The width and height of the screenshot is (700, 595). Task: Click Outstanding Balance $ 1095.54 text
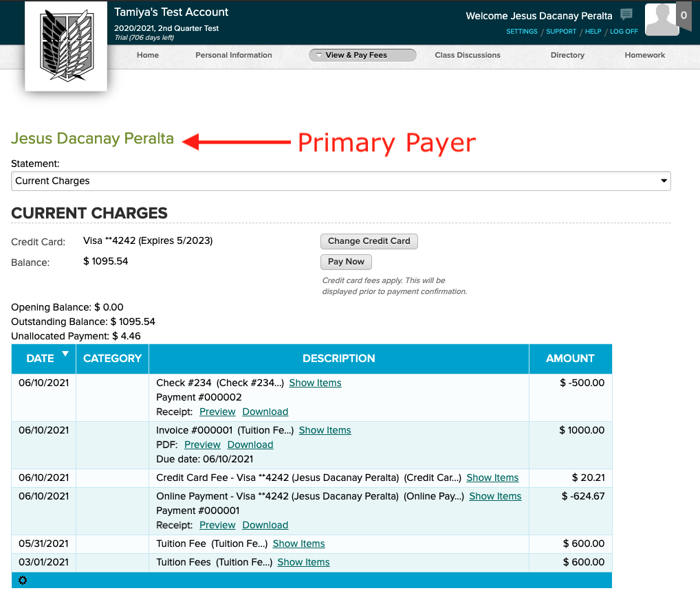(83, 322)
